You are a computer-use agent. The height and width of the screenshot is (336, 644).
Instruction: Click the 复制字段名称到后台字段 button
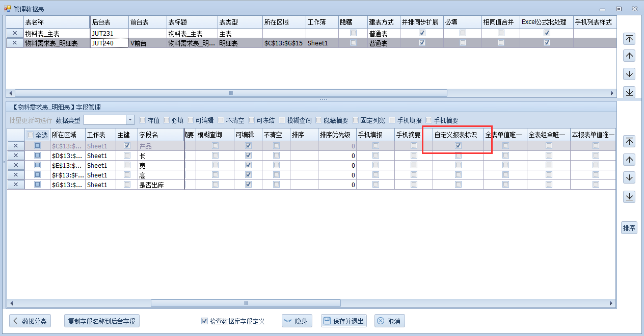coord(102,321)
